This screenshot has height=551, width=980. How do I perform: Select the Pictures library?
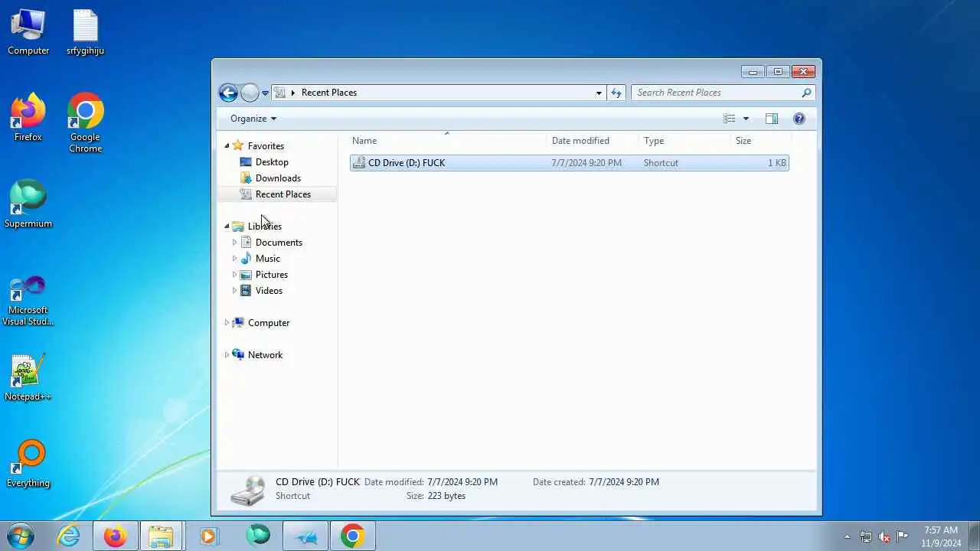tap(271, 275)
